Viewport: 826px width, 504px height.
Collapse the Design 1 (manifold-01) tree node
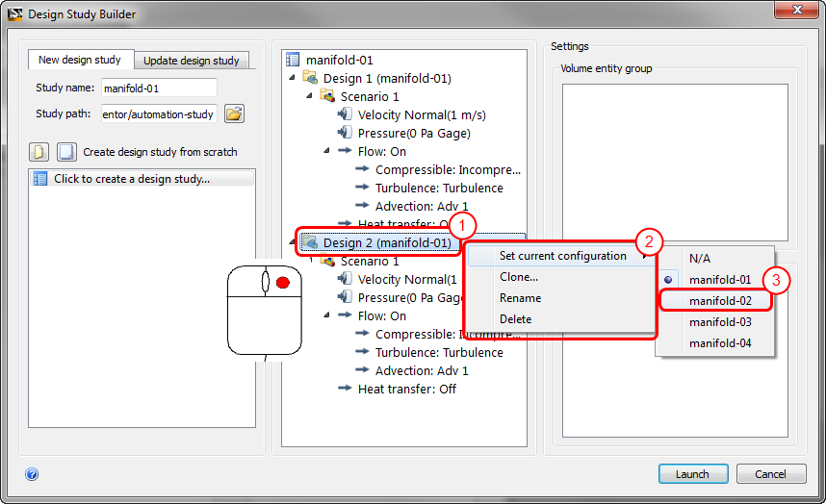tap(292, 78)
